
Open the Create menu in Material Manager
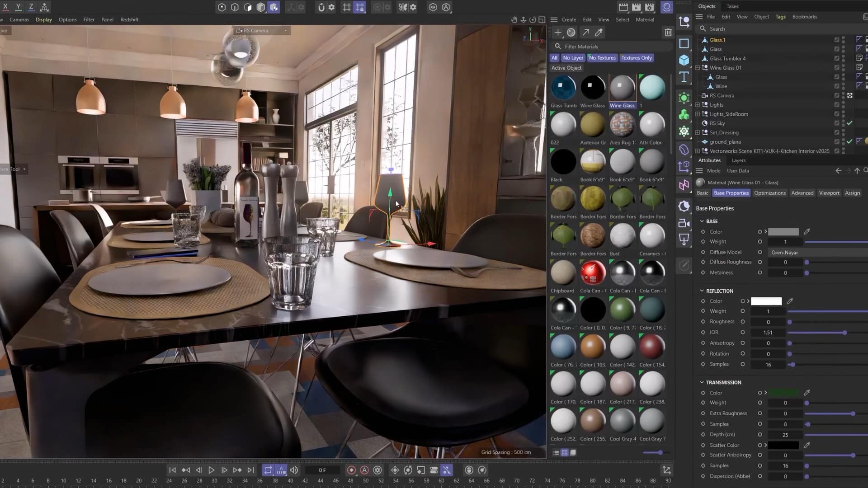pyautogui.click(x=569, y=19)
